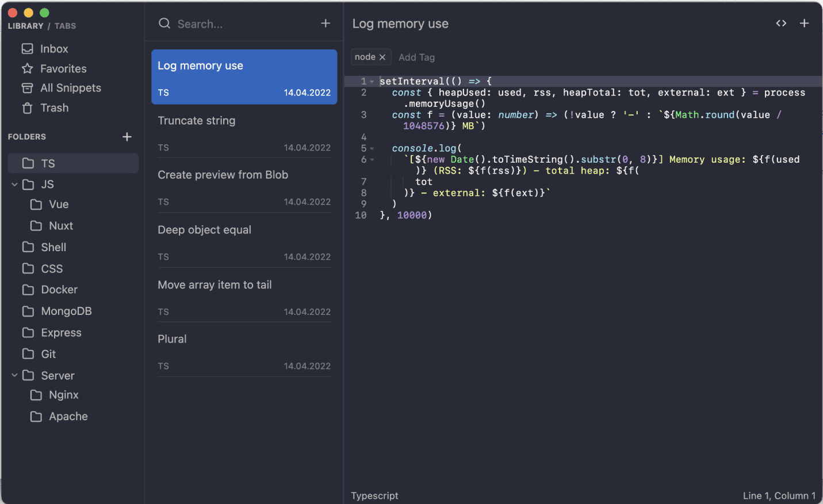
Task: Click the Add Tag field
Action: click(416, 57)
